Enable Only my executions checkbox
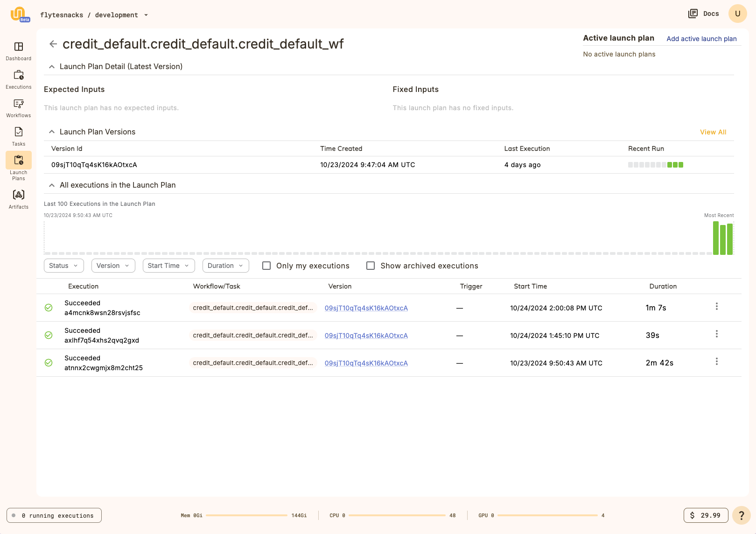 [266, 266]
